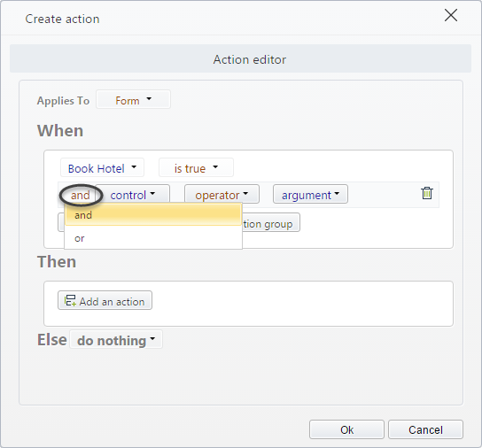This screenshot has width=482, height=448.
Task: Open the Applies To Form dropdown
Action: [133, 99]
